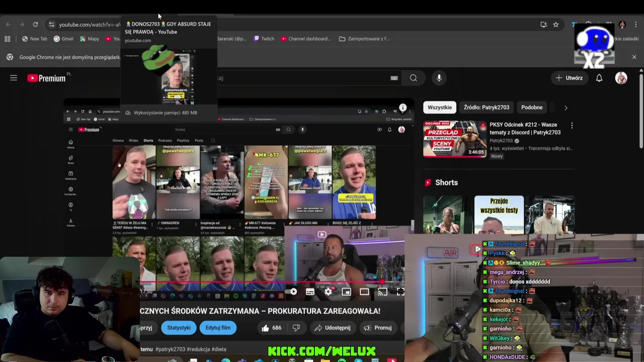Switch to the miniplayer
The height and width of the screenshot is (362, 644).
click(x=346, y=292)
